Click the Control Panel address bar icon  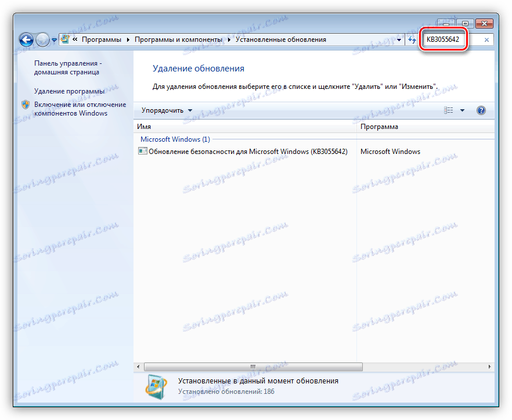65,40
